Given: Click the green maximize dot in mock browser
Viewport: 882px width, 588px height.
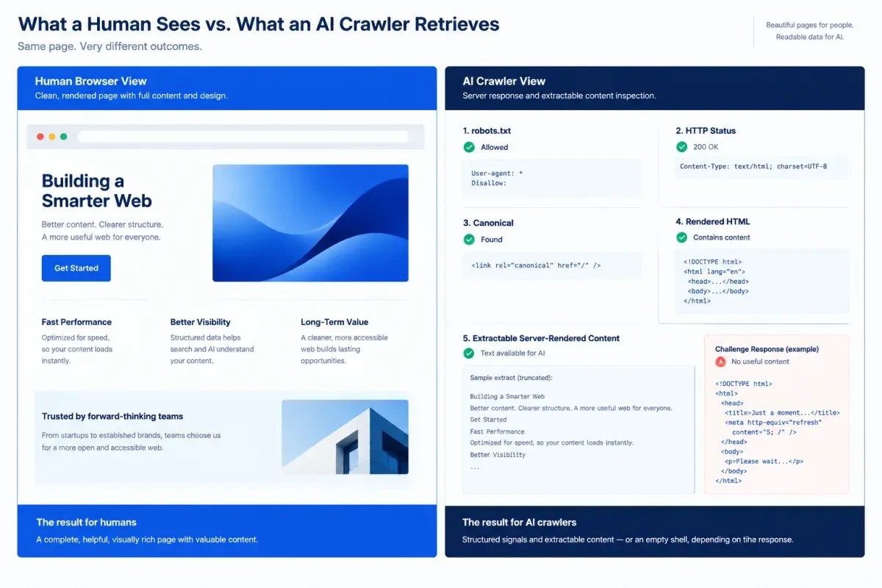Looking at the screenshot, I should click(64, 137).
